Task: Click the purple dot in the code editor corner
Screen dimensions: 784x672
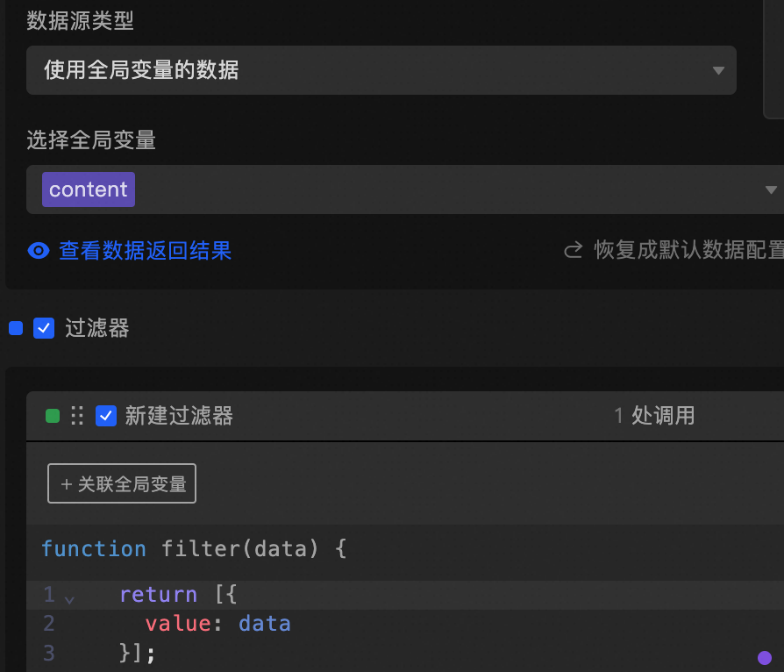Action: pos(764,657)
